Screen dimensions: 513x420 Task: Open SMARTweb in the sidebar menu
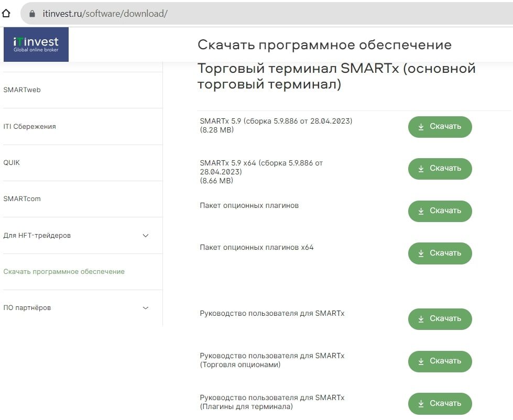tap(22, 90)
